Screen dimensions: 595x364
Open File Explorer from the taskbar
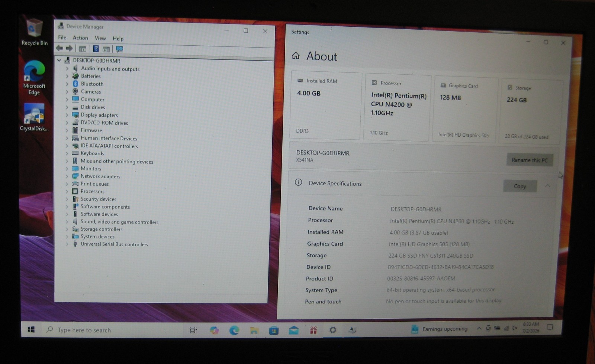click(x=254, y=330)
